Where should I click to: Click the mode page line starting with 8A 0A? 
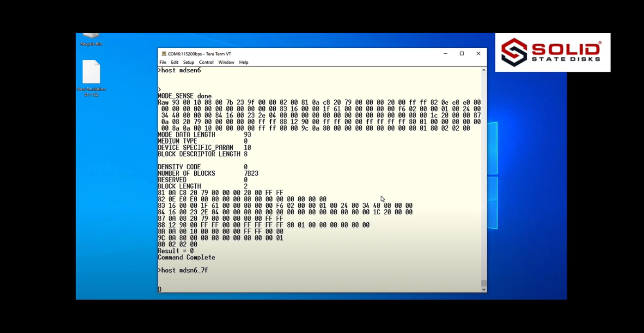pyautogui.click(x=221, y=231)
